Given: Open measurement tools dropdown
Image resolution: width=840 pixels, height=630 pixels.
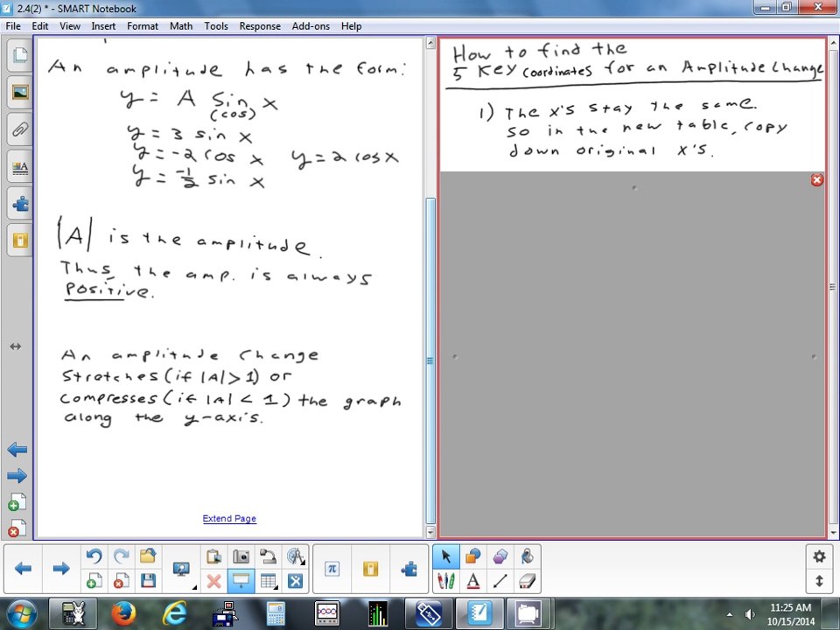Looking at the screenshot, I should [296, 556].
